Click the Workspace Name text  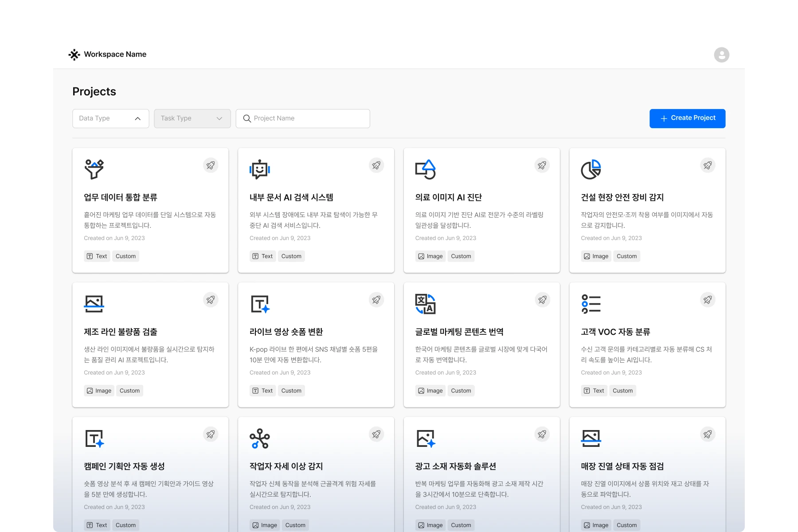(x=115, y=54)
